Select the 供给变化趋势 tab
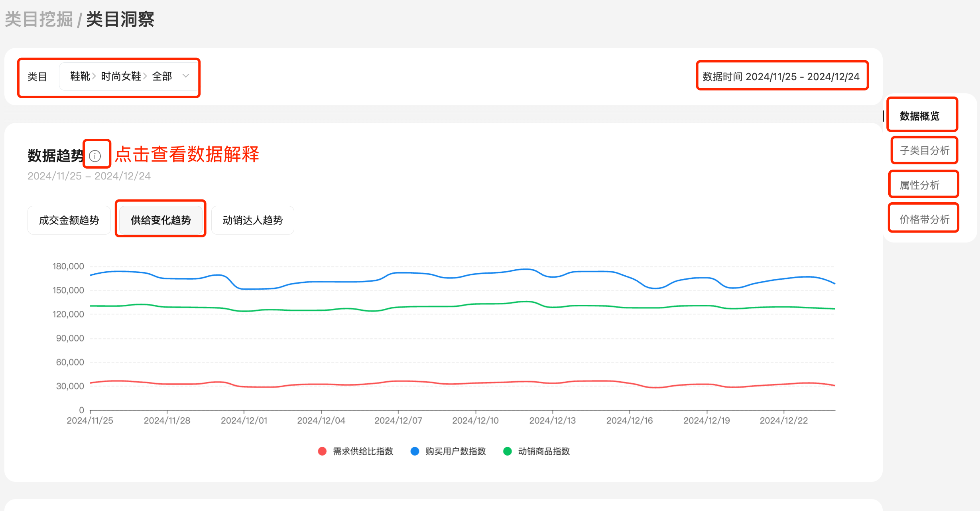980x511 pixels. coord(161,220)
